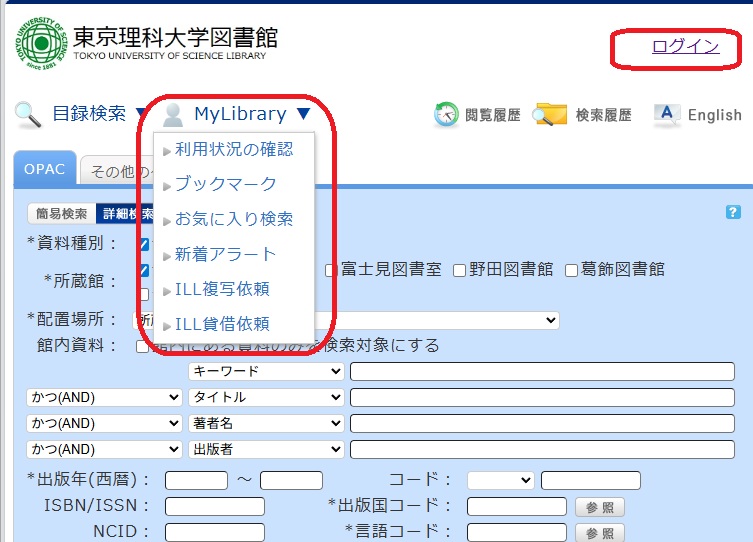Select ブックマーク from MyLibrary menu

point(225,184)
